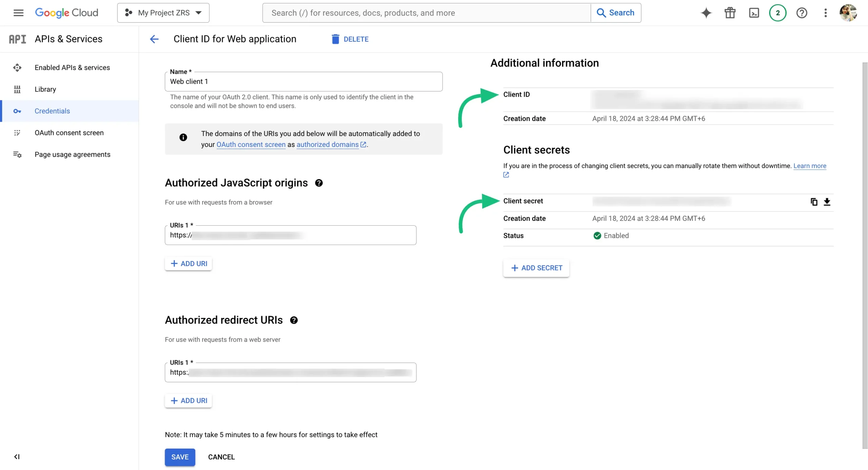The width and height of the screenshot is (868, 470).
Task: Click ADD SECRET button
Action: tap(536, 268)
